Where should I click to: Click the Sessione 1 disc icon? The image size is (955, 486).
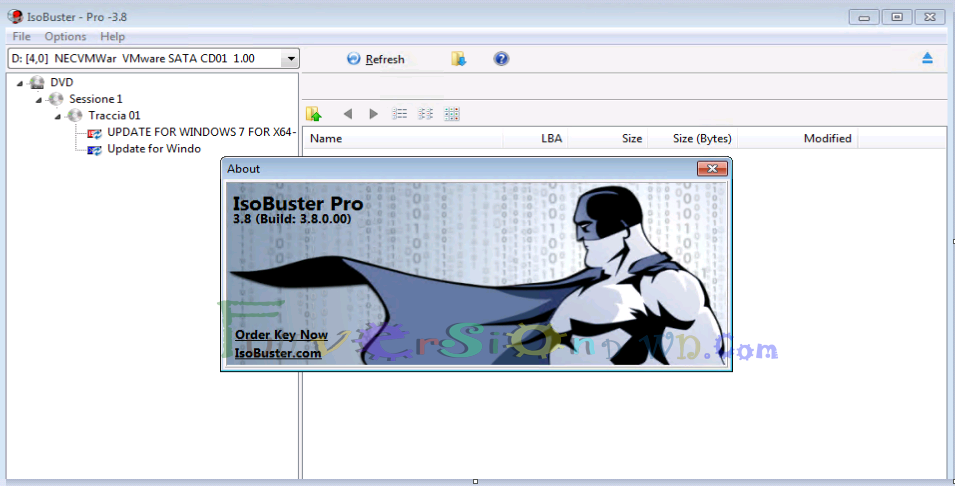56,99
